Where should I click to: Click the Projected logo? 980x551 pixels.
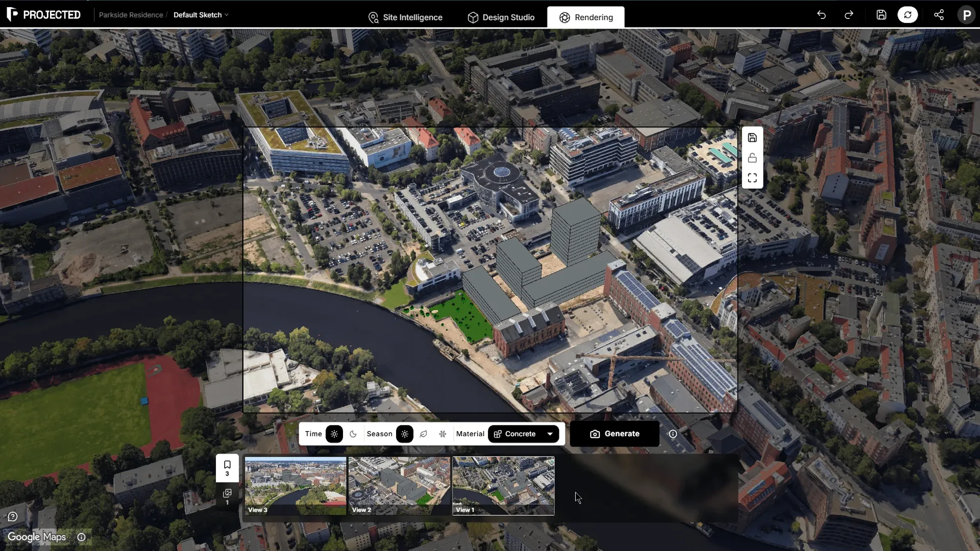point(44,15)
